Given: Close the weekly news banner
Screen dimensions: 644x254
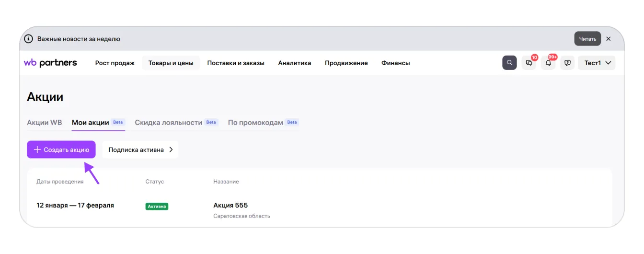Looking at the screenshot, I should [x=609, y=39].
